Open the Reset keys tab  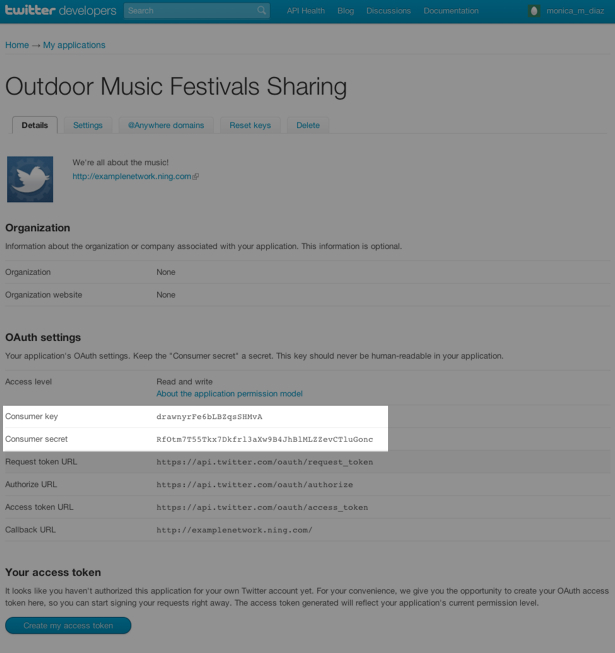point(250,125)
